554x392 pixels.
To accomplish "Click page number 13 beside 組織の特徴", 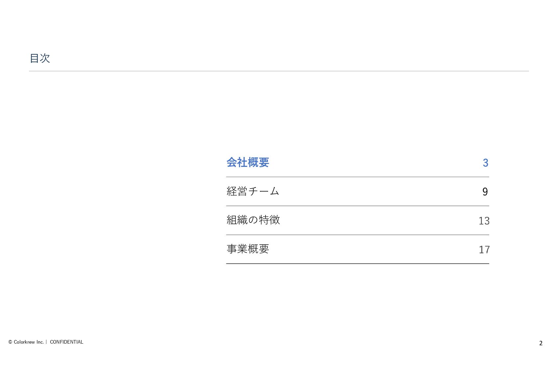I will pyautogui.click(x=484, y=221).
